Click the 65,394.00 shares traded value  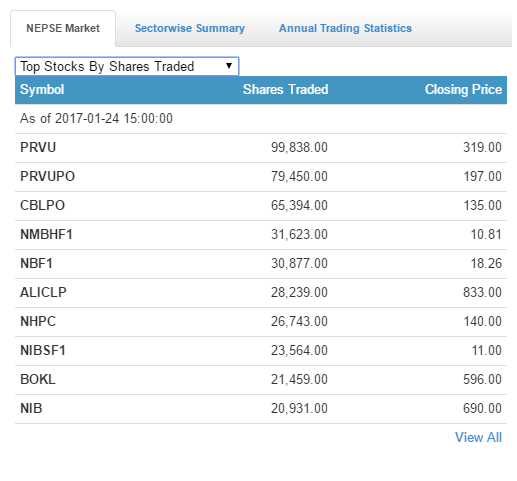click(299, 205)
